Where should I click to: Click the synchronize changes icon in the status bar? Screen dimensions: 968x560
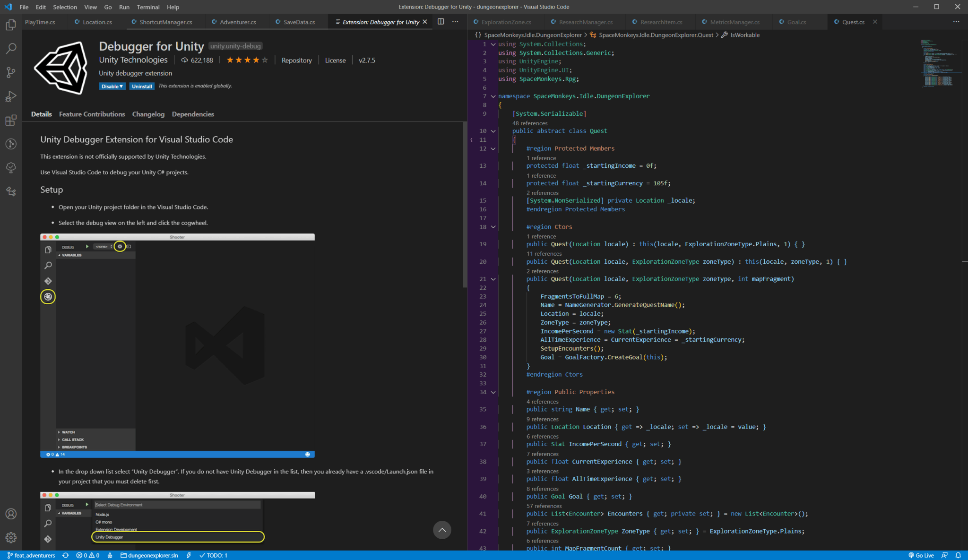tap(66, 555)
